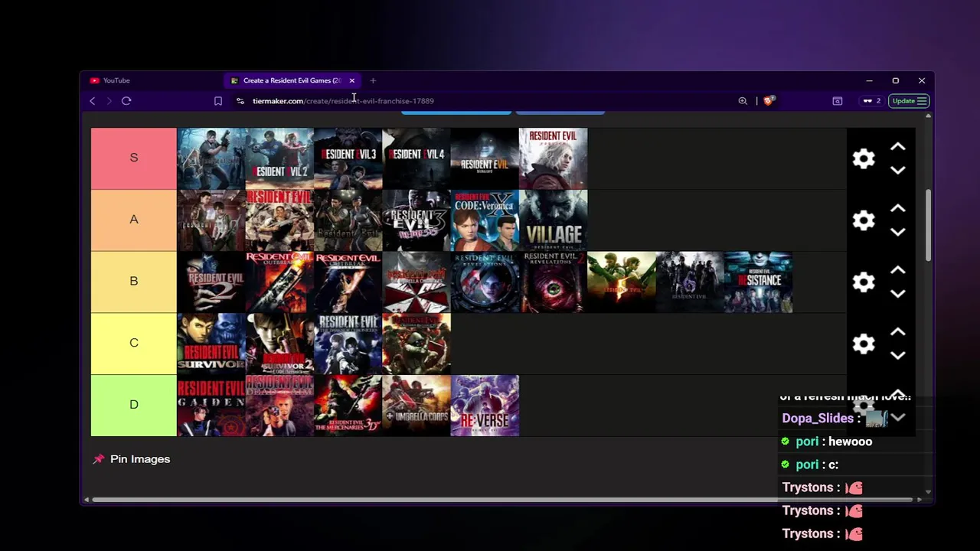The height and width of the screenshot is (551, 980).
Task: Select Resident Evil Survivor cover in C tier
Action: 211,344
